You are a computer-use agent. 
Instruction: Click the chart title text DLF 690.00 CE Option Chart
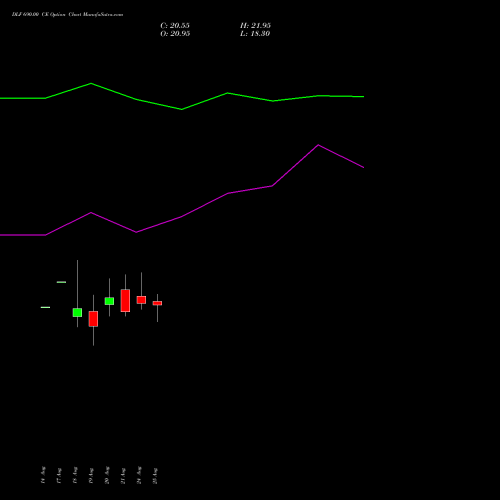click(x=67, y=15)
